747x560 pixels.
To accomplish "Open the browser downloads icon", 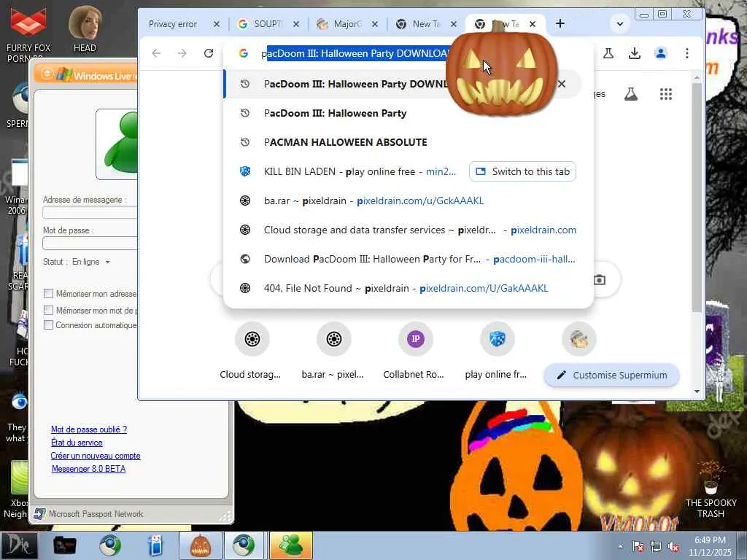I will click(634, 53).
